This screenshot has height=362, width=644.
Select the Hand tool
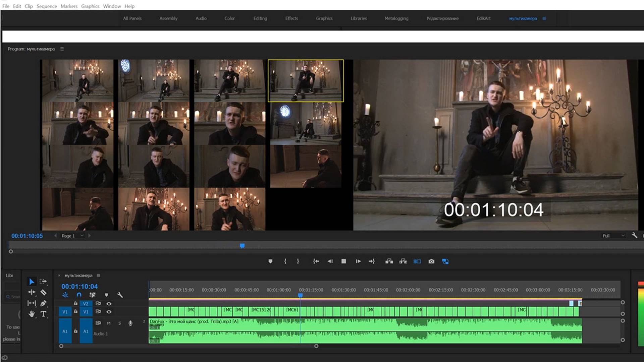click(32, 314)
